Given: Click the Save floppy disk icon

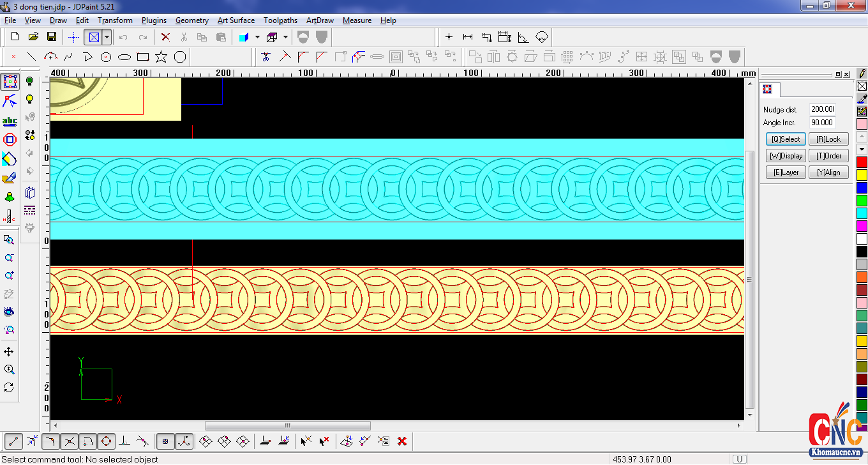Looking at the screenshot, I should point(52,37).
